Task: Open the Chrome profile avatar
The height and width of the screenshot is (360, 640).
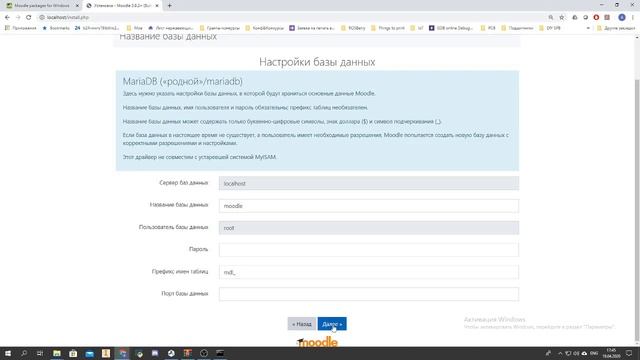Action: coord(622,17)
